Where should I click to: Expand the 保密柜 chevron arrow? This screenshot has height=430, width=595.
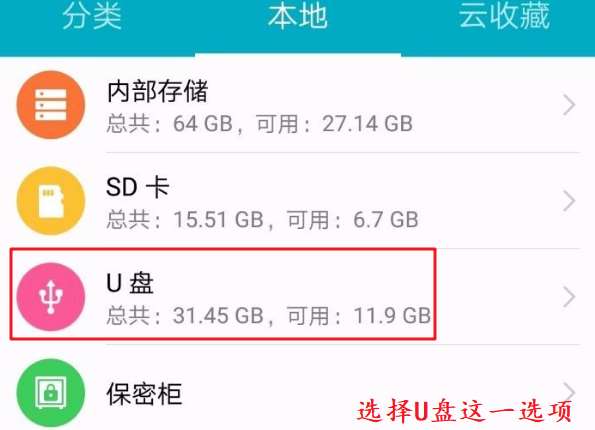tap(568, 391)
